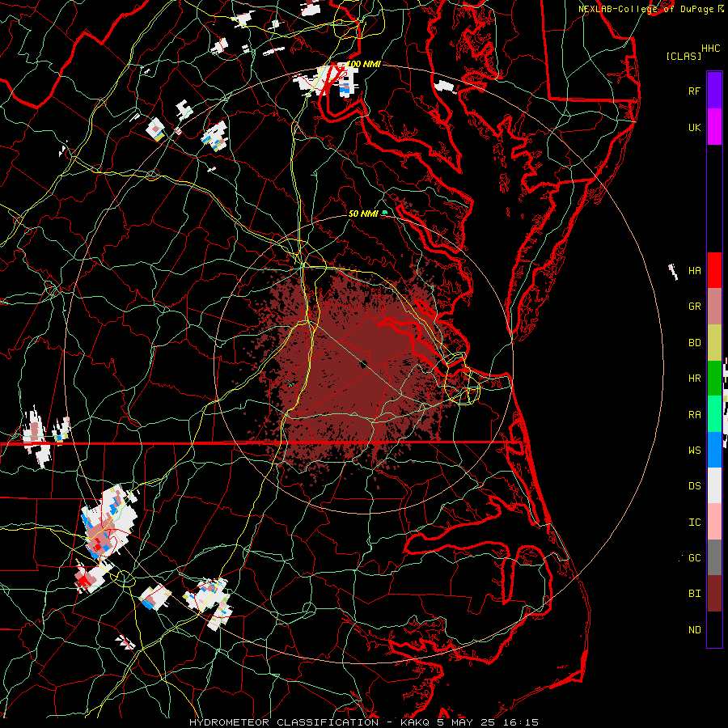Click the HR dark green legend swatch
The width and height of the screenshot is (728, 728).
[714, 379]
